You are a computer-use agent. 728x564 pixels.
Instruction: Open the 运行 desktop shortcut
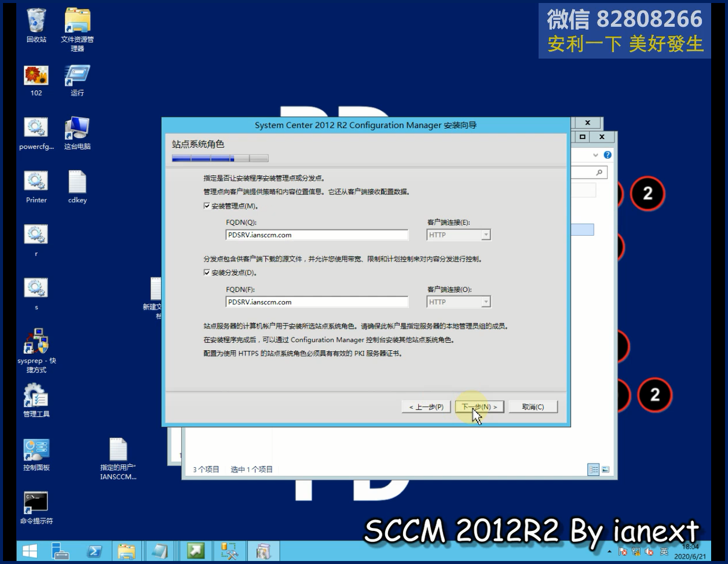click(x=77, y=81)
